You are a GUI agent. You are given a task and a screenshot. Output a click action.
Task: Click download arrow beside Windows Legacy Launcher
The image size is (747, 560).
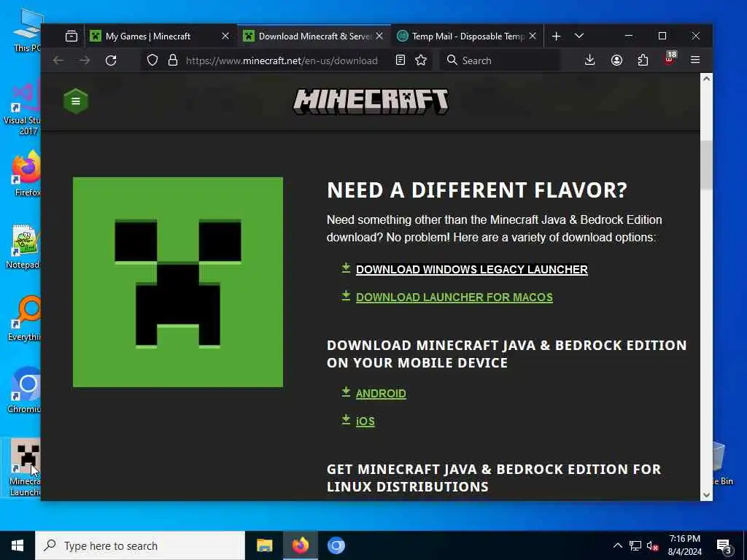tap(346, 268)
